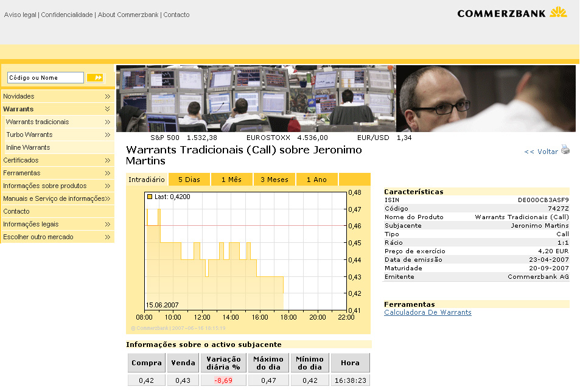Click the Código value 7427Z
Image resolution: width=580 pixels, height=392 pixels.
click(x=558, y=209)
